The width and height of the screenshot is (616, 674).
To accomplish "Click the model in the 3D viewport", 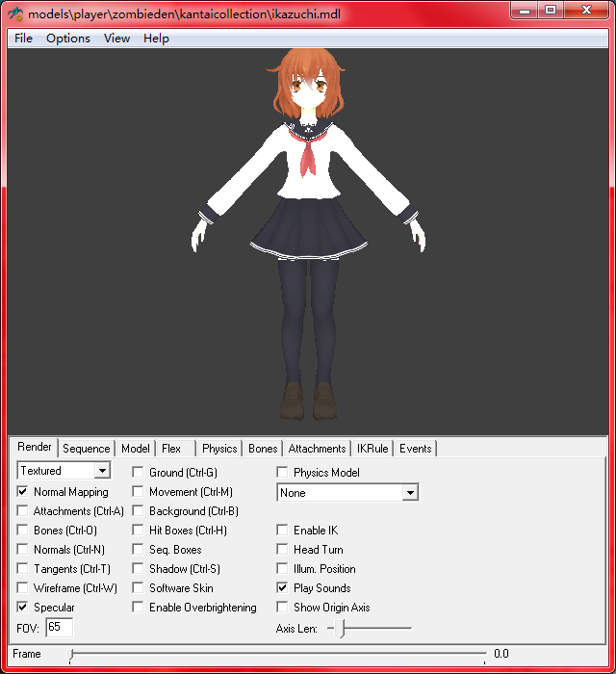I will coord(308,234).
